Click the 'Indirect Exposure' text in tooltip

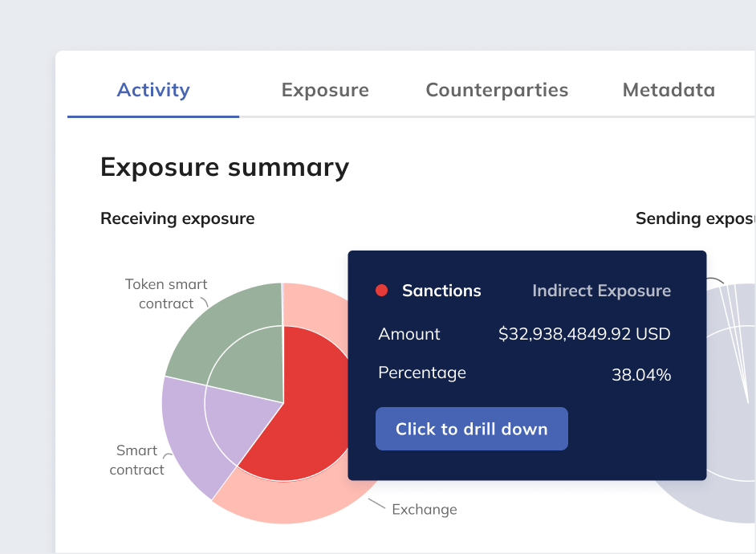[x=601, y=291]
